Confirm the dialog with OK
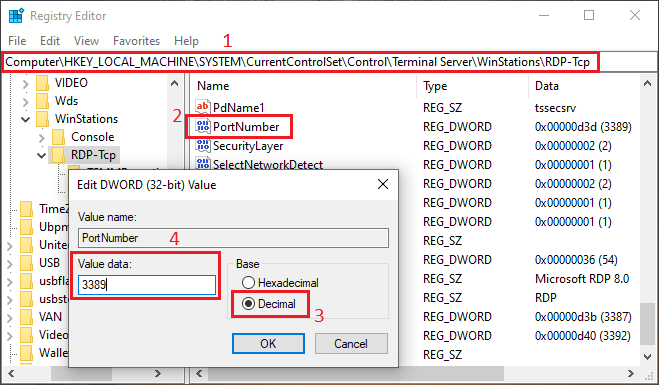659x385 pixels. (268, 343)
